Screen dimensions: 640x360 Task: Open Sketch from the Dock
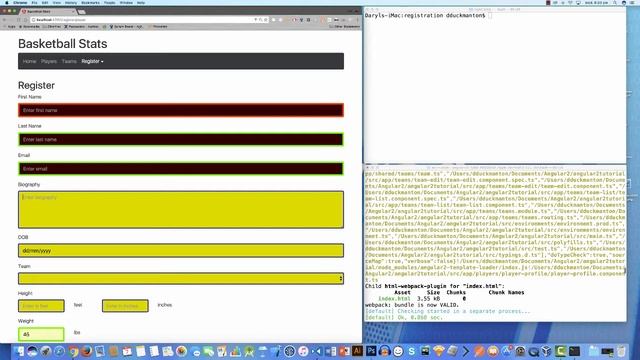pyautogui.click(x=439, y=351)
